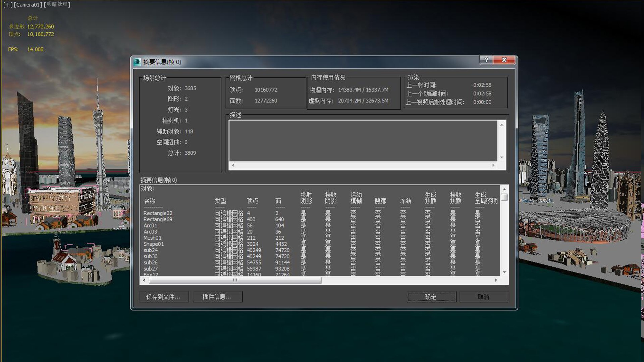The image size is (644, 362).
Task: Confirm with the OK (确定) button
Action: [431, 297]
